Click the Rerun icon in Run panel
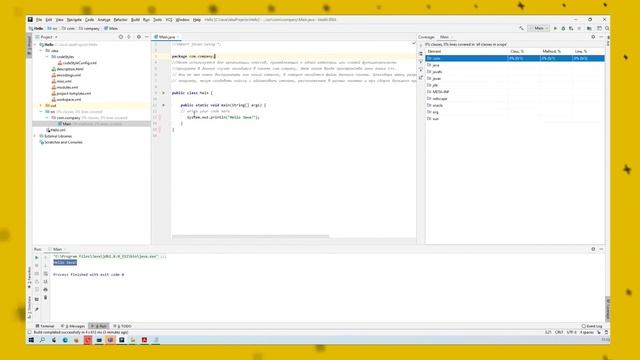Image resolution: width=640 pixels, height=360 pixels. click(x=37, y=258)
